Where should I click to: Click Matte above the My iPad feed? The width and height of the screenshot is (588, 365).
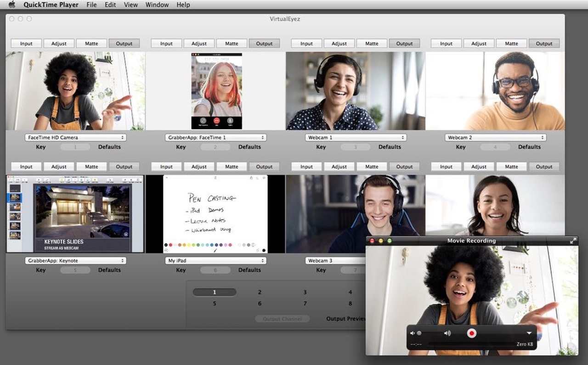point(232,167)
